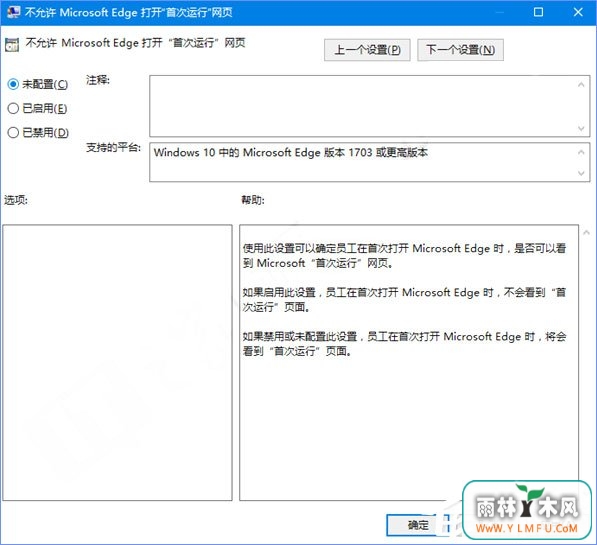Click the 选项: label
The width and height of the screenshot is (597, 545).
[16, 200]
